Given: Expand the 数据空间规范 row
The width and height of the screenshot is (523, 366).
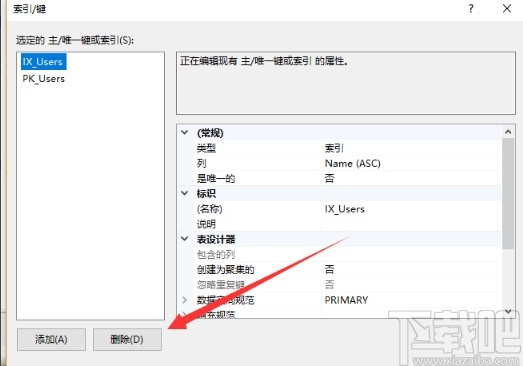Looking at the screenshot, I should [x=184, y=300].
